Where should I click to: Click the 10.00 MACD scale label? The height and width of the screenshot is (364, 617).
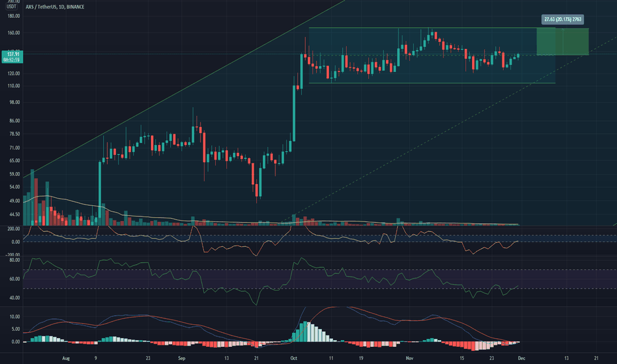(x=15, y=317)
